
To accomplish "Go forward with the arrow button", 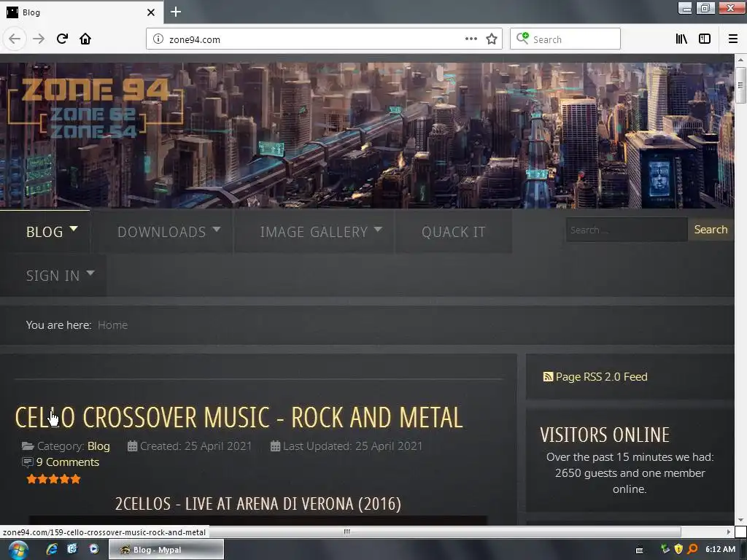I will point(39,39).
